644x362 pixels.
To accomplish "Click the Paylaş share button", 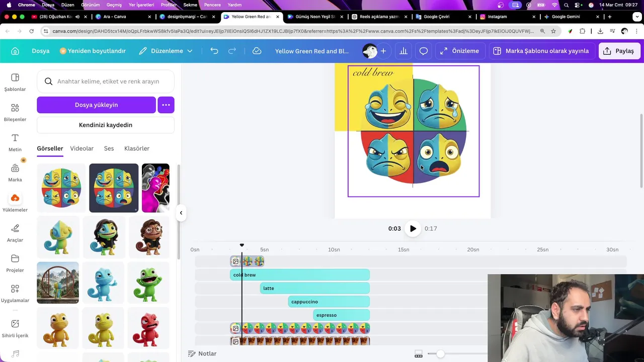I will (619, 51).
